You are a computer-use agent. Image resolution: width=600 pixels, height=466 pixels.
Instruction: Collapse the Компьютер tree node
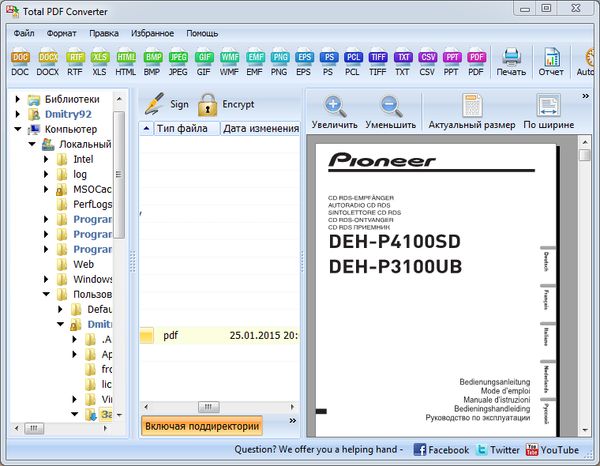(19, 129)
